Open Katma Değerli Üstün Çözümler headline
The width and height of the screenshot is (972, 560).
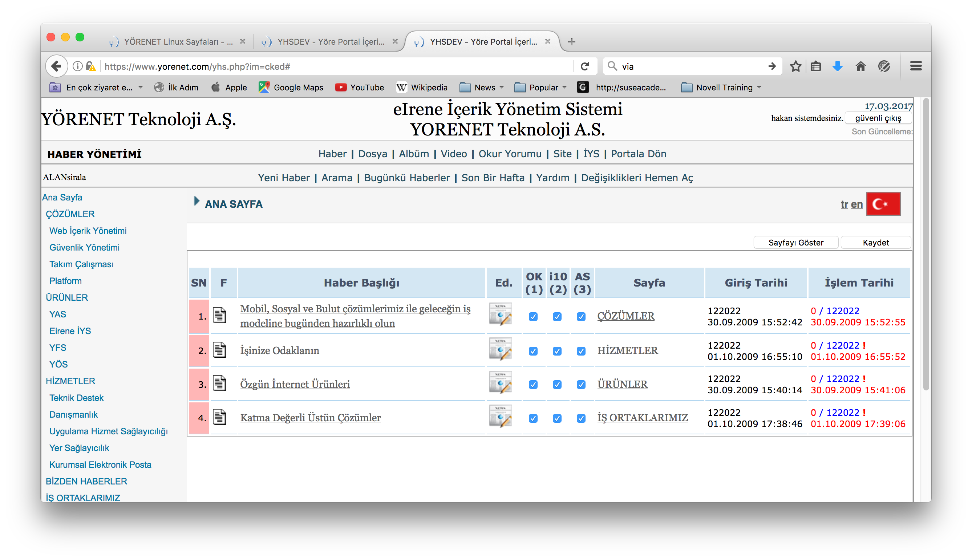tap(311, 418)
